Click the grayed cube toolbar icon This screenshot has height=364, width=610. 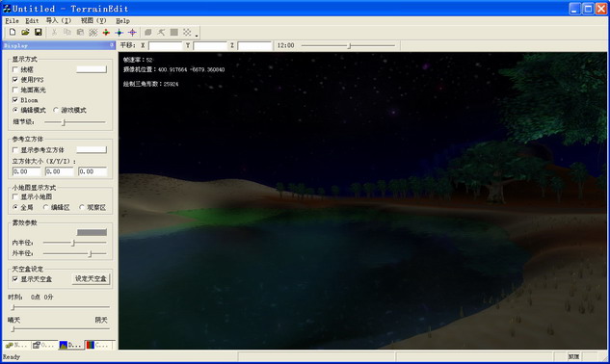coord(148,33)
